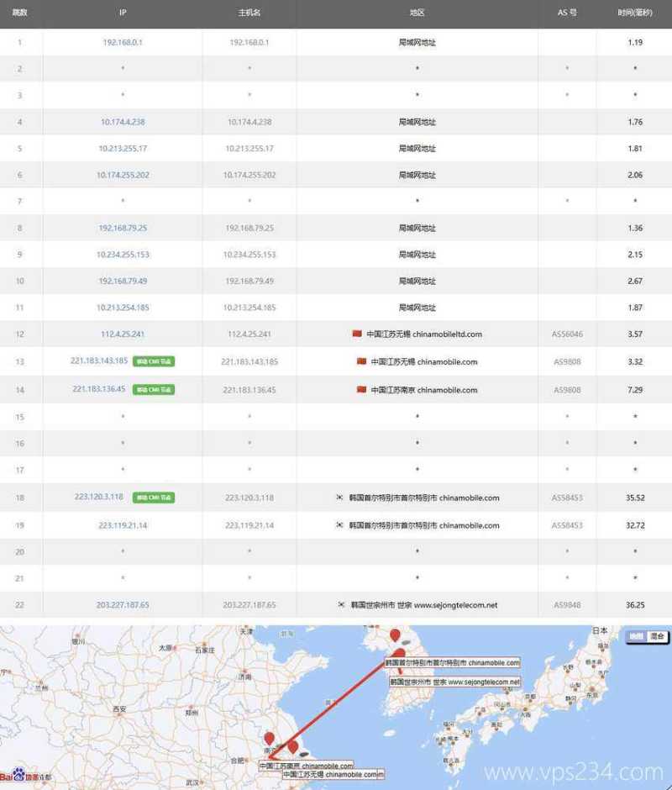The height and width of the screenshot is (790, 672).
Task: Open the IP link 192.168.0.1 on hop 1
Action: (123, 40)
